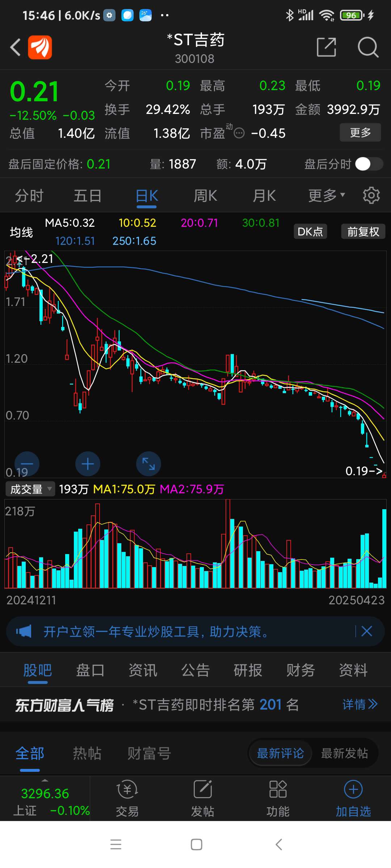Select the 五日 chart tab
Image resolution: width=391 pixels, height=868 pixels.
click(x=88, y=196)
